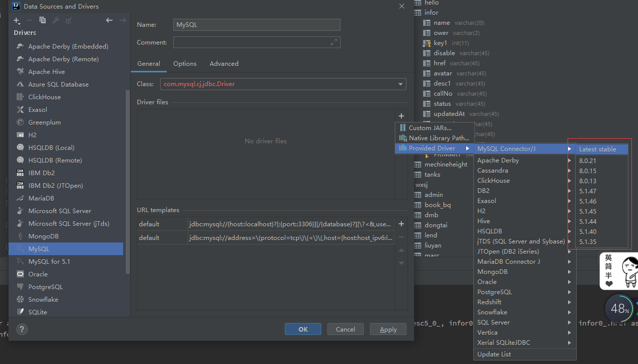Screen dimensions: 638x364
Task: Select Update List at menu bottom
Action: click(x=525, y=354)
